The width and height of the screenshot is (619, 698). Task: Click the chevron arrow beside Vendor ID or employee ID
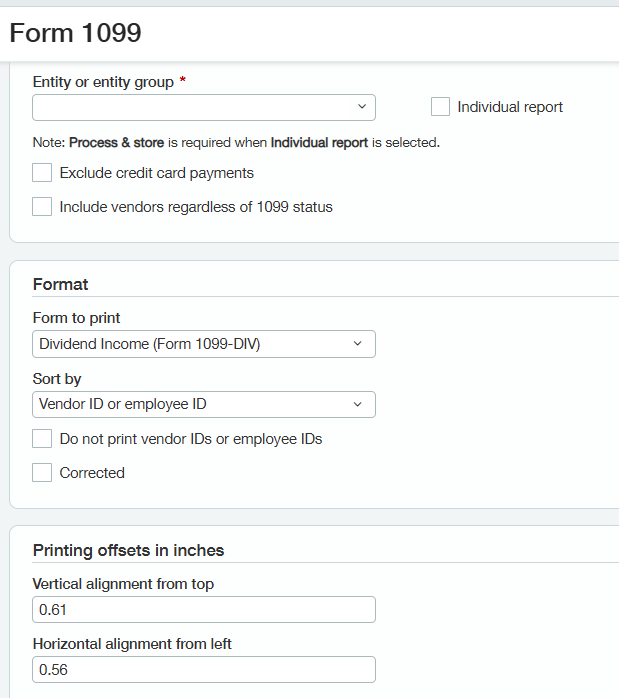[358, 405]
